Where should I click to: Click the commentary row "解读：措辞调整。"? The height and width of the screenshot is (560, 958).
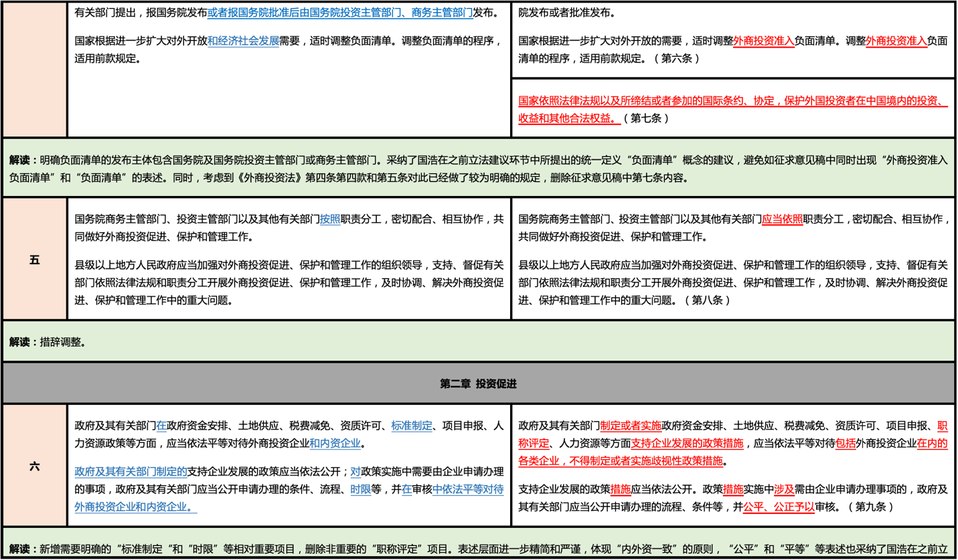click(47, 343)
